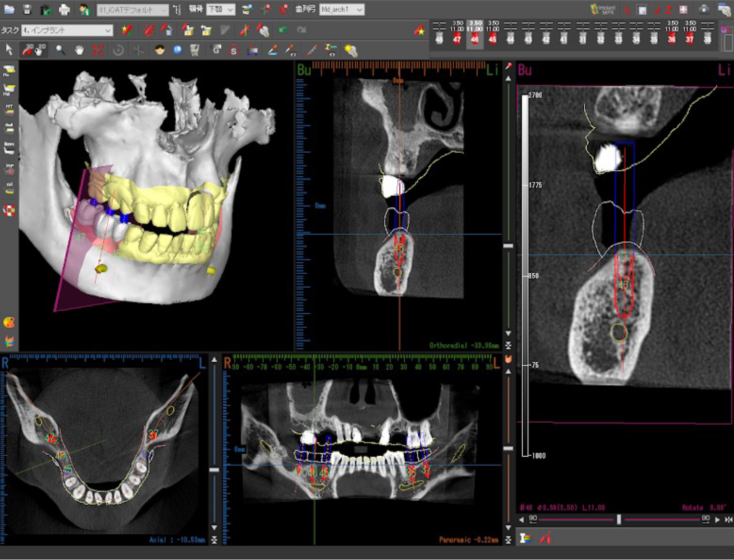Click the undo arrow in the task toolbar
Image resolution: width=734 pixels, height=560 pixels.
coord(283,30)
